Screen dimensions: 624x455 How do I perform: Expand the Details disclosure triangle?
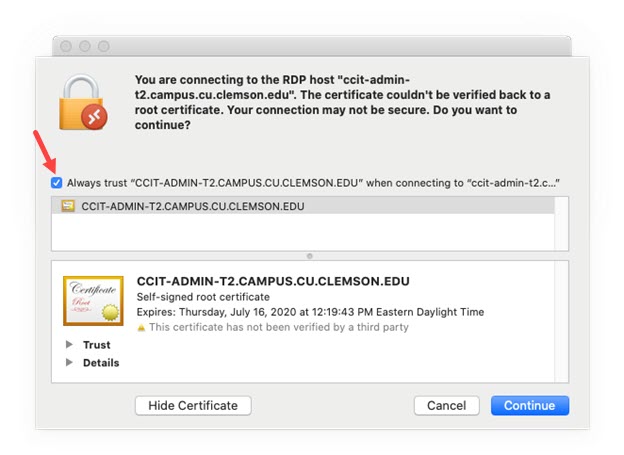[69, 362]
